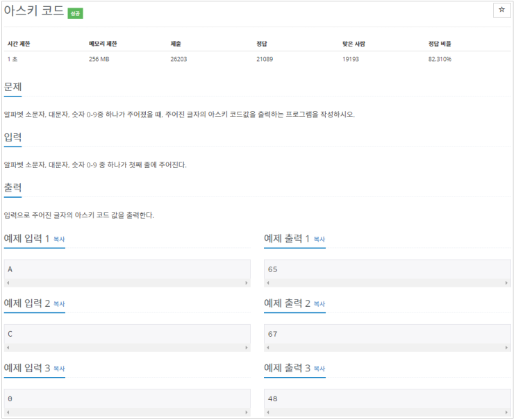Copy example output 3 with 복사 link
The width and height of the screenshot is (516, 420).
(x=319, y=369)
